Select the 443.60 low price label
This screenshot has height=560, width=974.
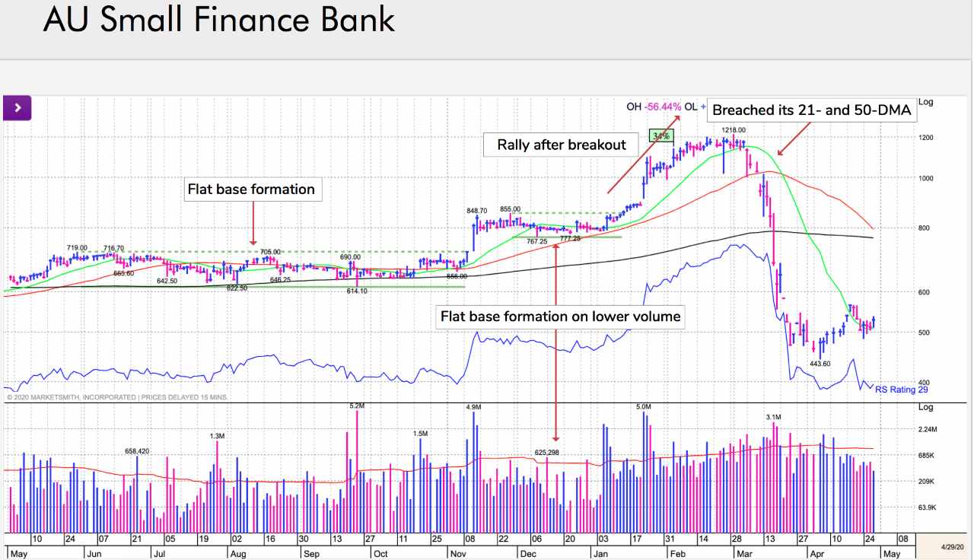tap(820, 364)
